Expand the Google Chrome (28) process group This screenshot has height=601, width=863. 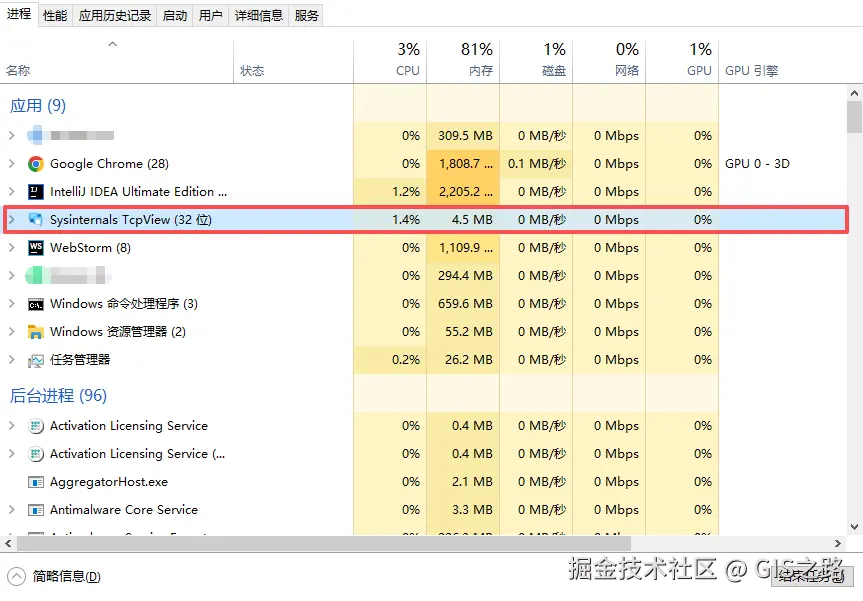(12, 163)
